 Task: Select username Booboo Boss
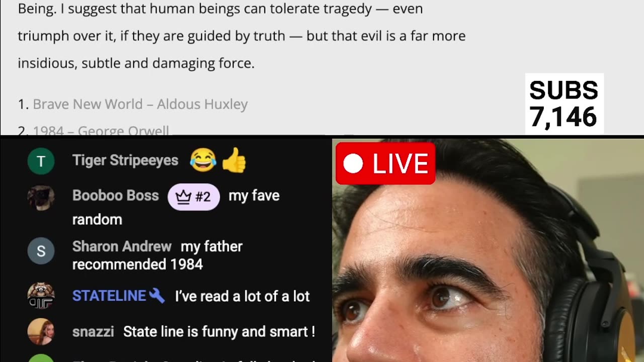point(115,196)
